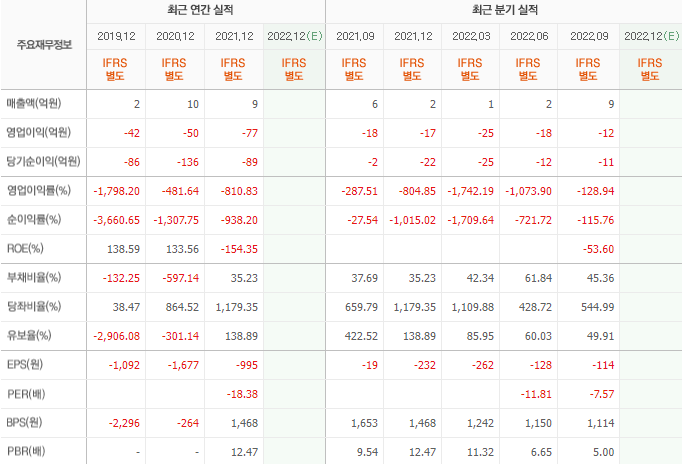Click BPS value 1,653

pyautogui.click(x=364, y=424)
